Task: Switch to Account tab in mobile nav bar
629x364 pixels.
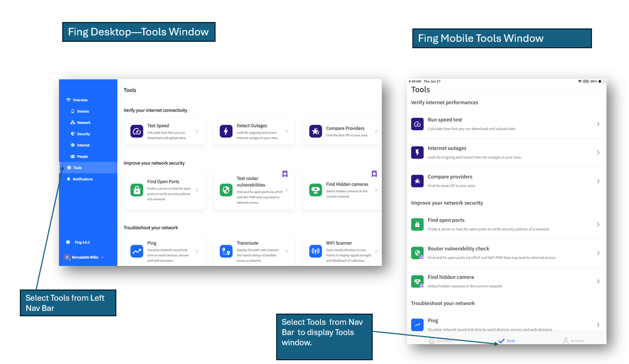Action: pyautogui.click(x=573, y=340)
